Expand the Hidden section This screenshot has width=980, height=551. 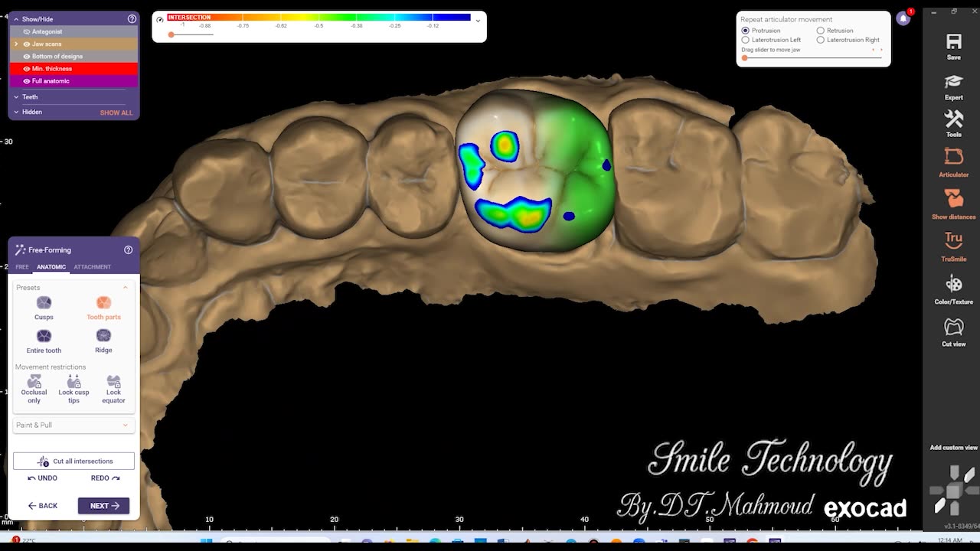point(16,112)
